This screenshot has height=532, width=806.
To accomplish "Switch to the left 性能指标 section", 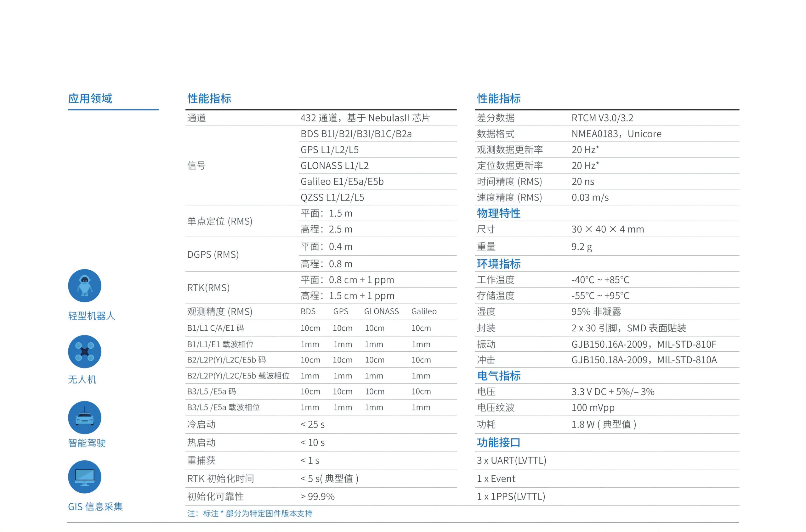I will [x=209, y=99].
